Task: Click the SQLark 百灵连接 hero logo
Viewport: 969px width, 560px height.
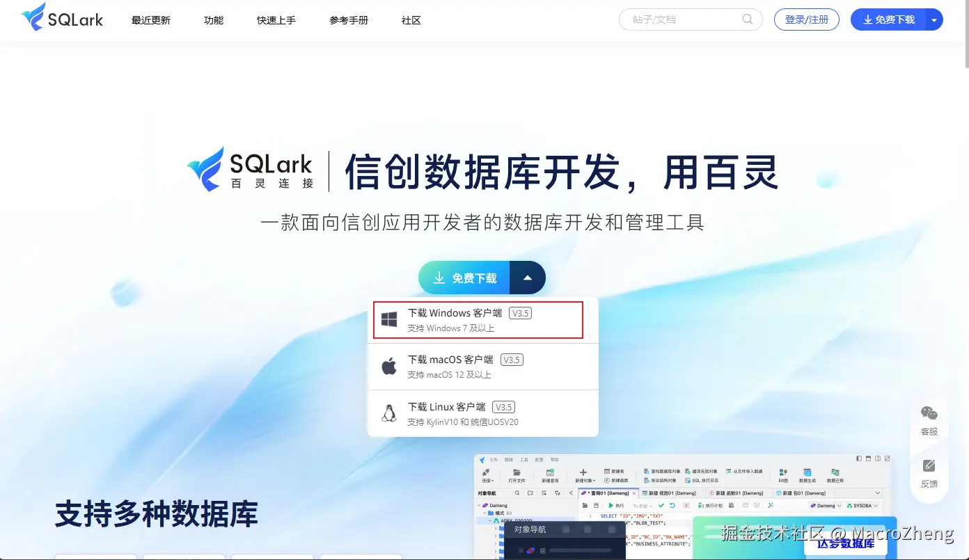Action: coord(251,169)
